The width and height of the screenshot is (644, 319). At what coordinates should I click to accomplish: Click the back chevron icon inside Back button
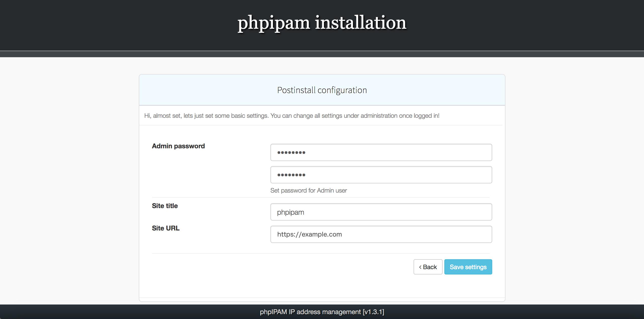pyautogui.click(x=420, y=267)
